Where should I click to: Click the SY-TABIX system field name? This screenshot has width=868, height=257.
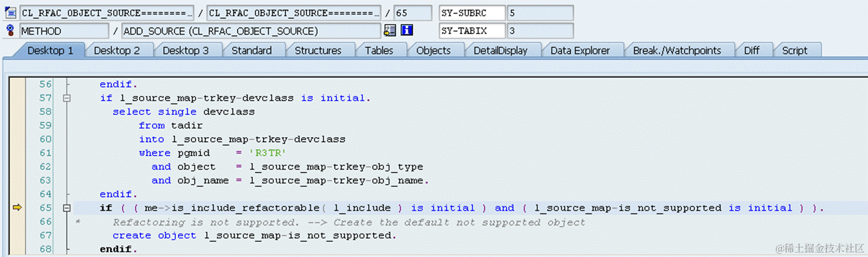click(471, 31)
